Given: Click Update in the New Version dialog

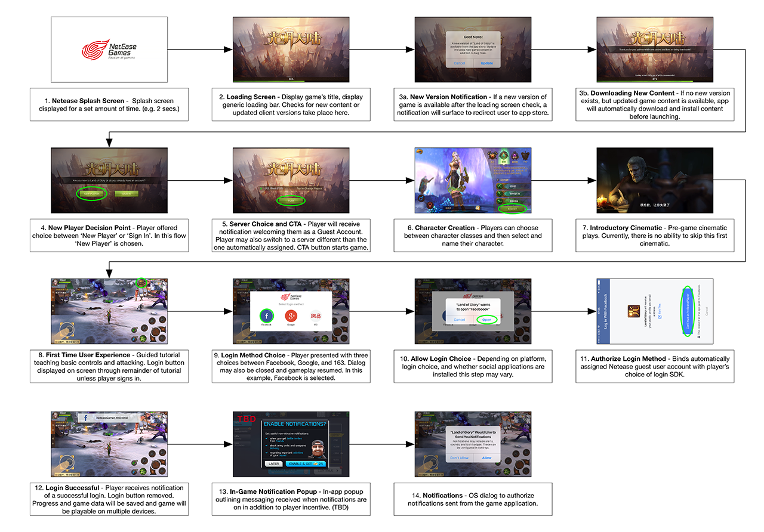Looking at the screenshot, I should (x=486, y=63).
